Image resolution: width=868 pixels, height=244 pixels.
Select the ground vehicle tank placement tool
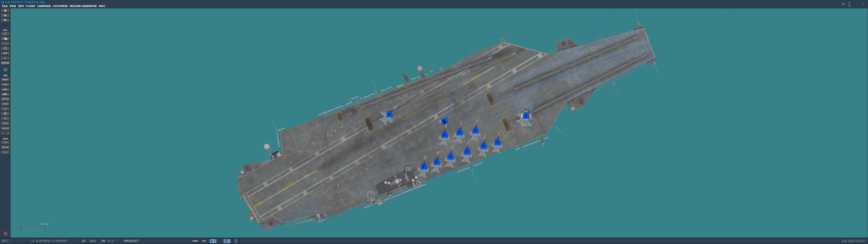pos(5,94)
